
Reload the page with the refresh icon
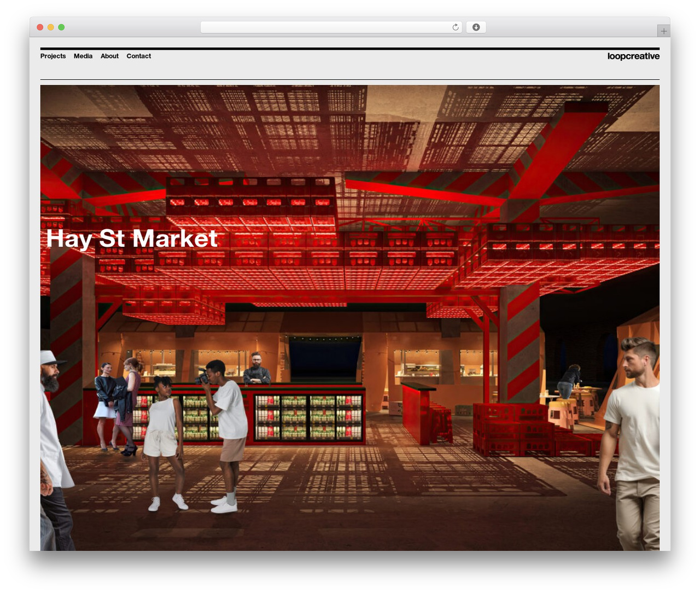[455, 27]
